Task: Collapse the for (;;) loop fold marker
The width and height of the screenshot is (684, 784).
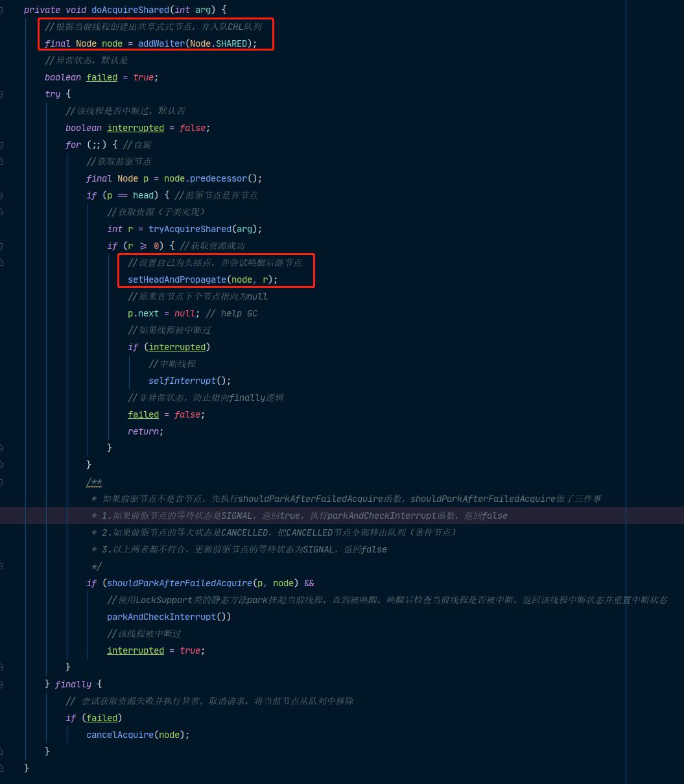Action: click(x=1, y=145)
